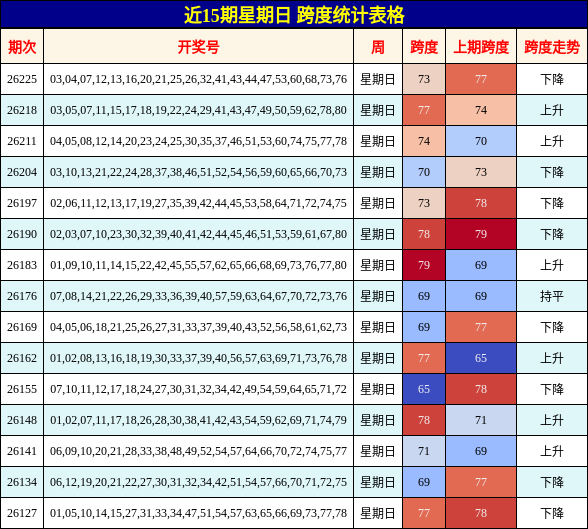This screenshot has height=529, width=588.
Task: Click the 下降 trend in row 26127
Action: [552, 513]
